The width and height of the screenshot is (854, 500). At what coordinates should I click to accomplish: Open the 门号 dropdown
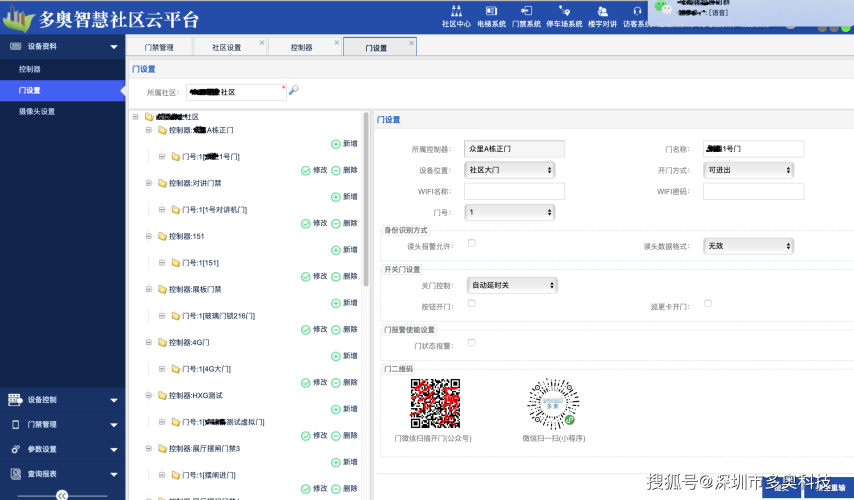tap(510, 212)
